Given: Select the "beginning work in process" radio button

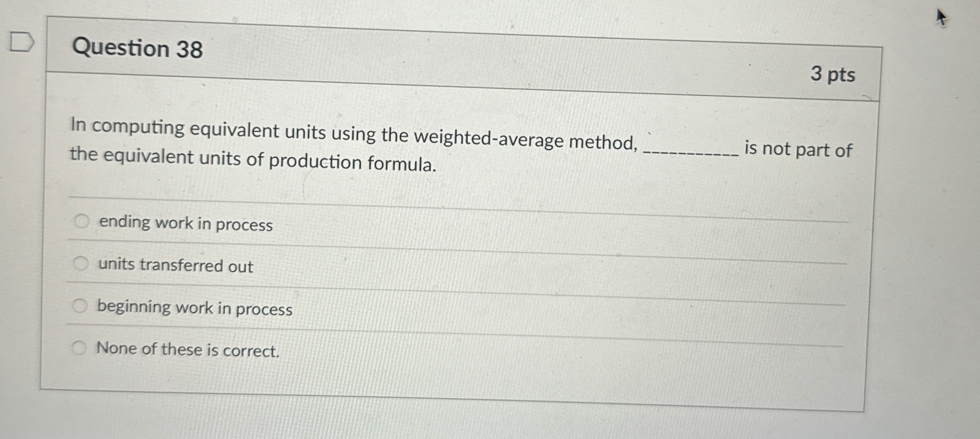Looking at the screenshot, I should point(82,306).
